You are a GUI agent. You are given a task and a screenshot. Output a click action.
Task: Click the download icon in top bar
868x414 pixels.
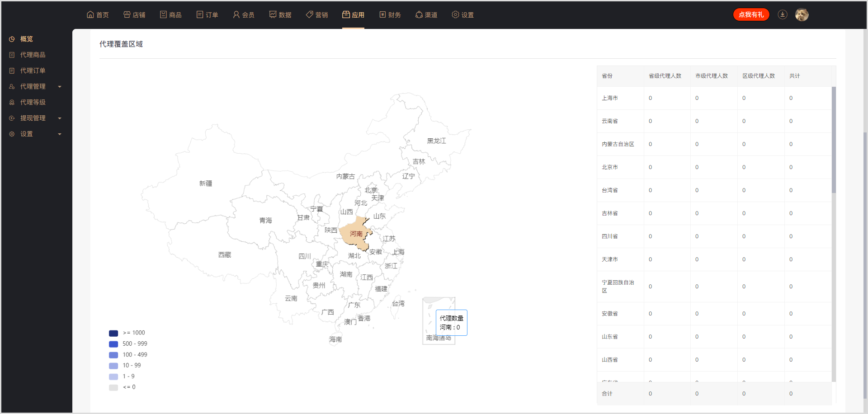(x=783, y=14)
